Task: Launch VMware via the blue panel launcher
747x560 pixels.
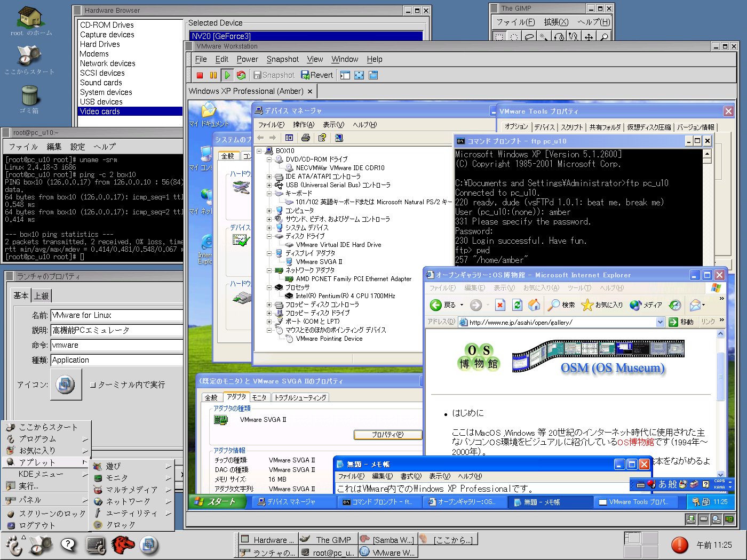Action: coord(149,545)
